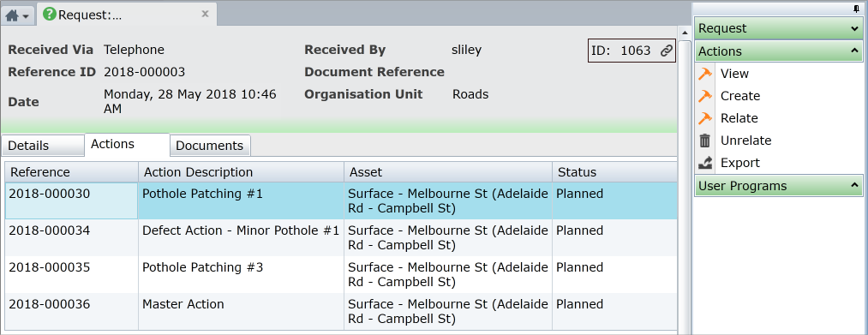Click the vertical scrollbar up arrow
Screen dimensions: 868x335
point(685,33)
